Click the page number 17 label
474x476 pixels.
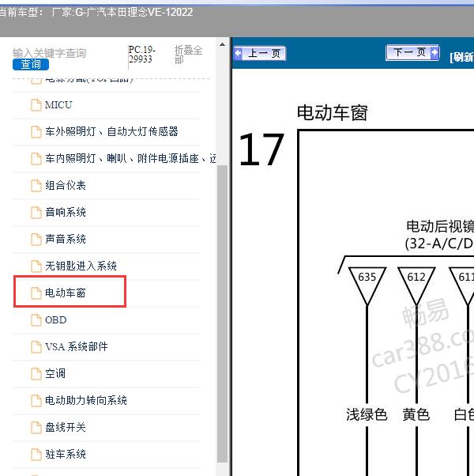pos(261,149)
